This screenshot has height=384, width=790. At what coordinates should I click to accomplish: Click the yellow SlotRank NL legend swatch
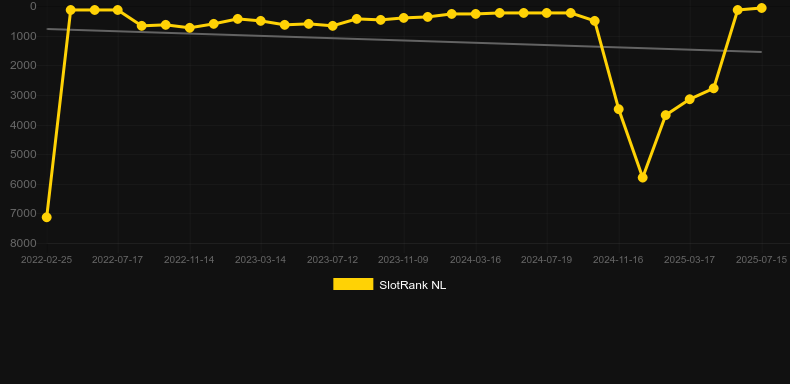click(x=353, y=284)
